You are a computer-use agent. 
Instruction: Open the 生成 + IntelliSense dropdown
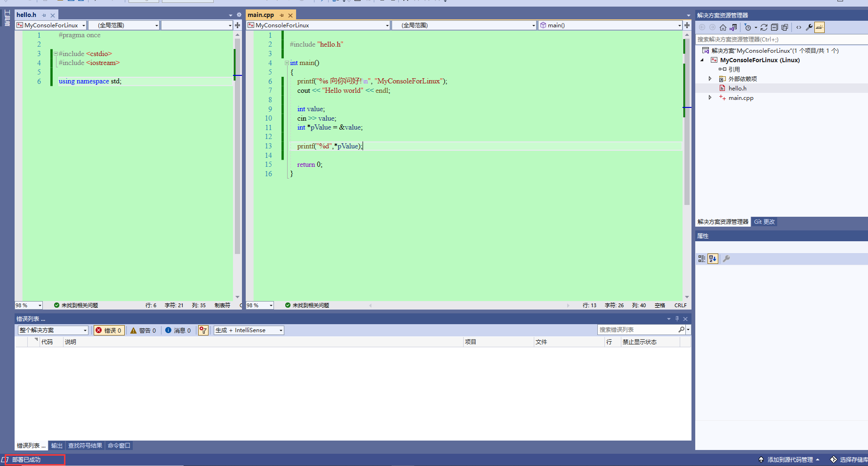point(249,330)
